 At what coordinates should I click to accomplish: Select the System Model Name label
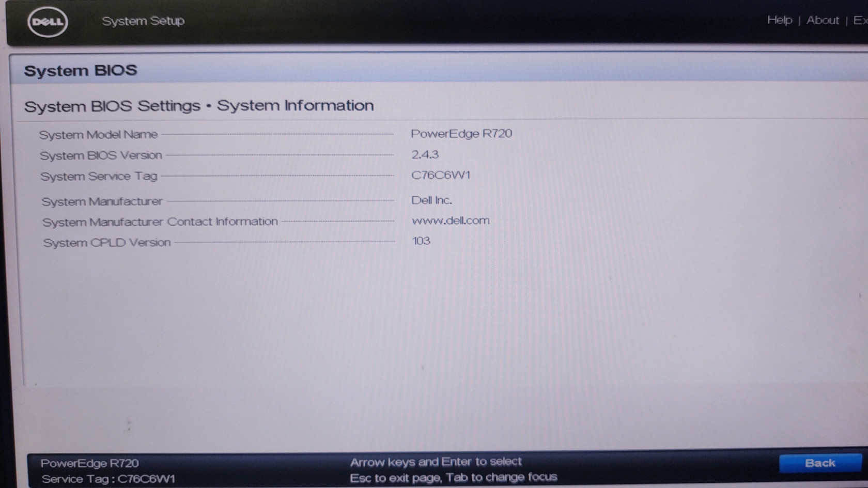point(98,135)
